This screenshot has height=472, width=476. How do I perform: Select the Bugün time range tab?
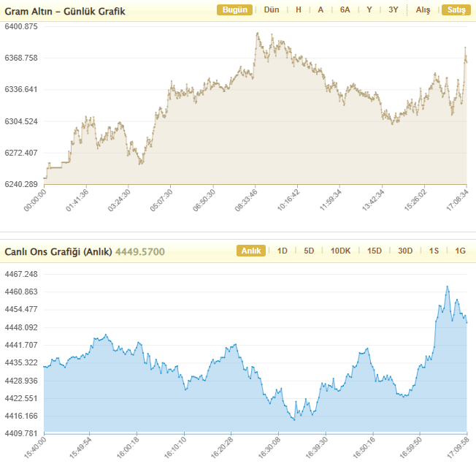[234, 10]
